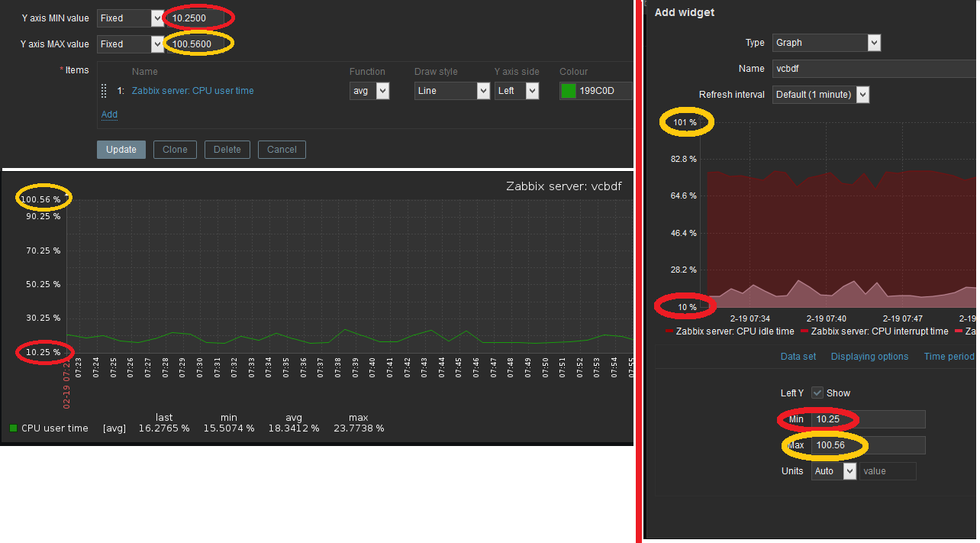Click the 82.8 % Y axis label
The width and height of the screenshot is (980, 543).
683,159
